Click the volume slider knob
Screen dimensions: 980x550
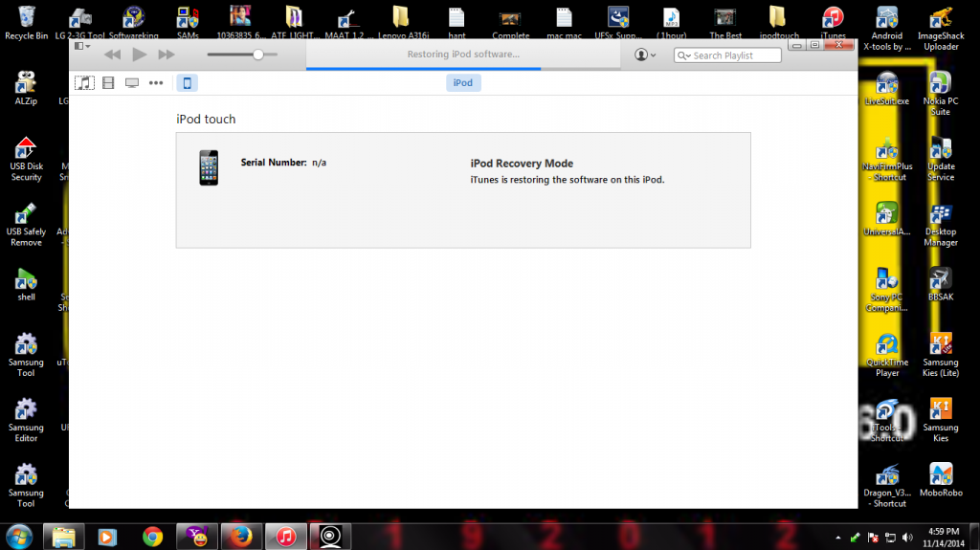[257, 55]
